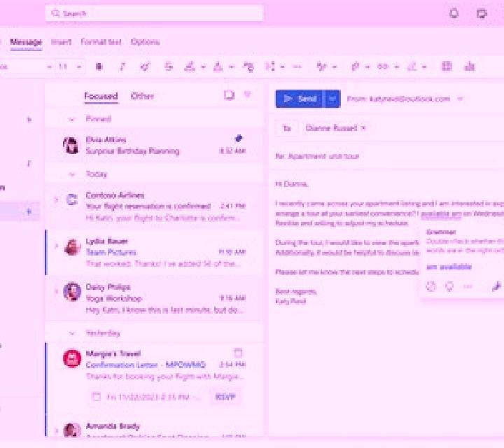Open the Send options dropdown arrow

[x=332, y=99]
